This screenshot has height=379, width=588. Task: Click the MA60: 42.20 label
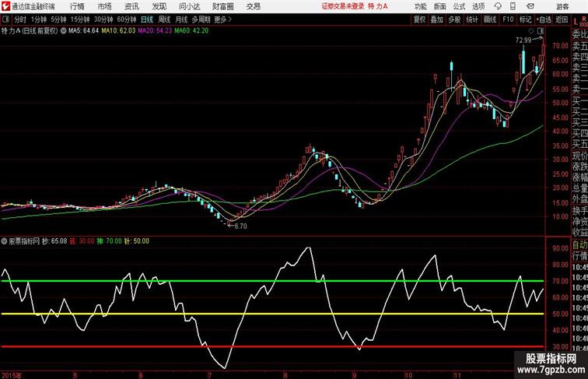[191, 31]
